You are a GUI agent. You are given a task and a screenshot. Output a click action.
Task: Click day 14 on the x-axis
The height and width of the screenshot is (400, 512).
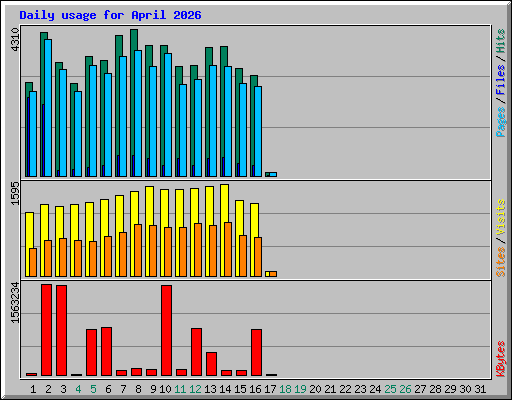(225, 389)
